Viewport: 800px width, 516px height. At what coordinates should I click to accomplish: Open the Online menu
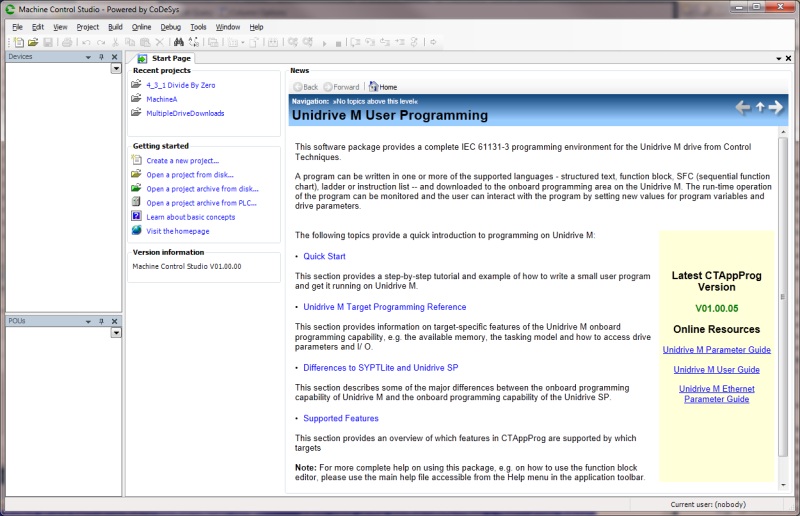141,27
